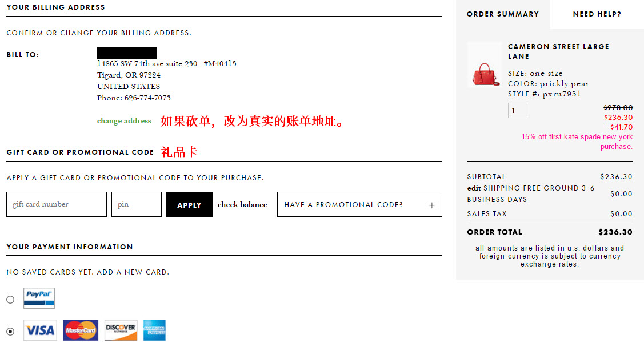Click the edit shipping link
Screen dimensions: 644x347
(474, 188)
